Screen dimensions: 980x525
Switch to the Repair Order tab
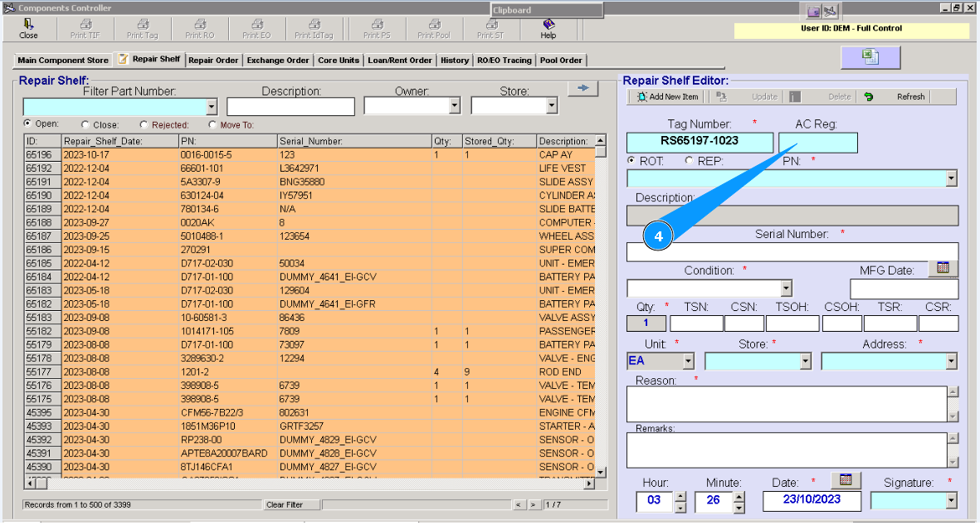pos(213,60)
